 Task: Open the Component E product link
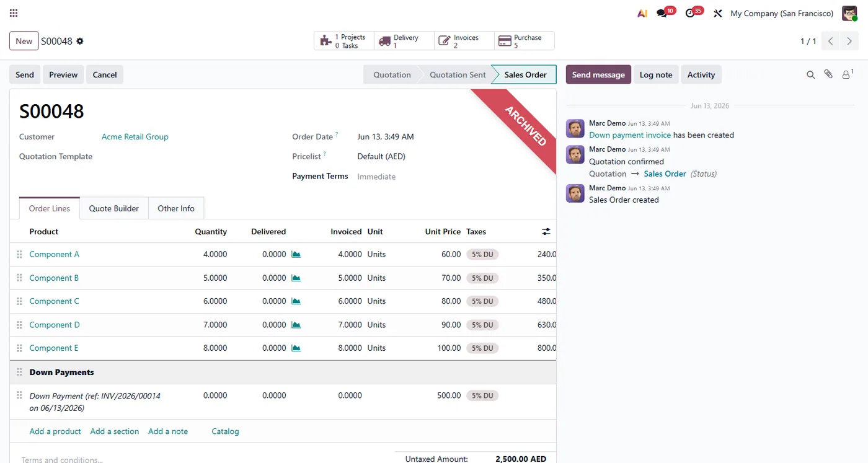click(x=54, y=348)
